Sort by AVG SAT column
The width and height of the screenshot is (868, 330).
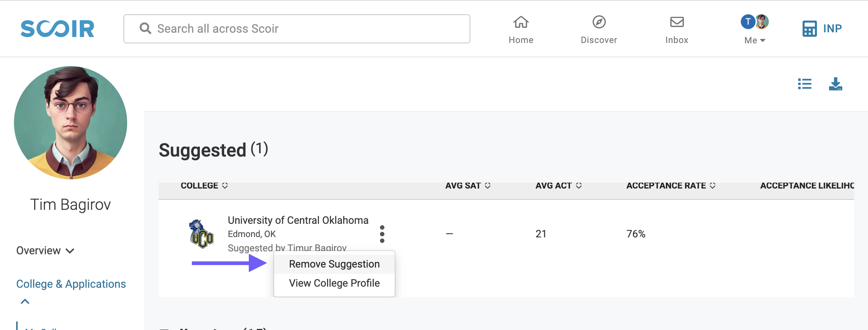(468, 186)
